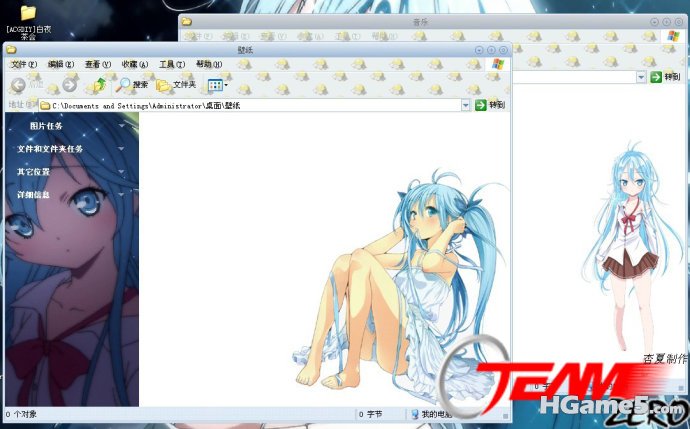Select the desktop folder icon at top left
690x429 pixels.
(x=28, y=14)
